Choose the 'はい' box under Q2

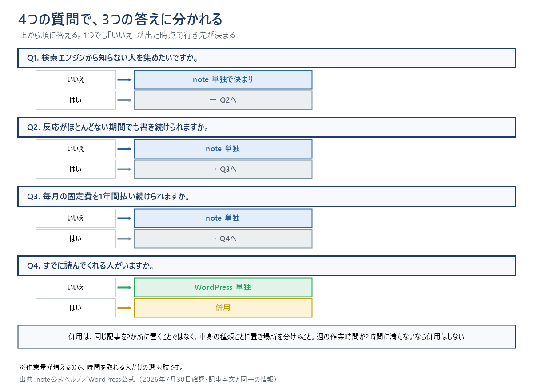coord(76,169)
